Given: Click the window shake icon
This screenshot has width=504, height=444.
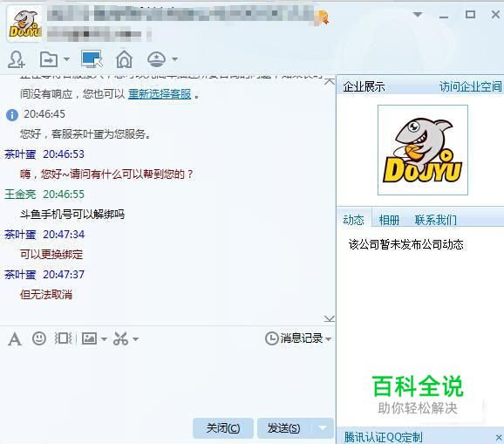Looking at the screenshot, I should 63,338.
